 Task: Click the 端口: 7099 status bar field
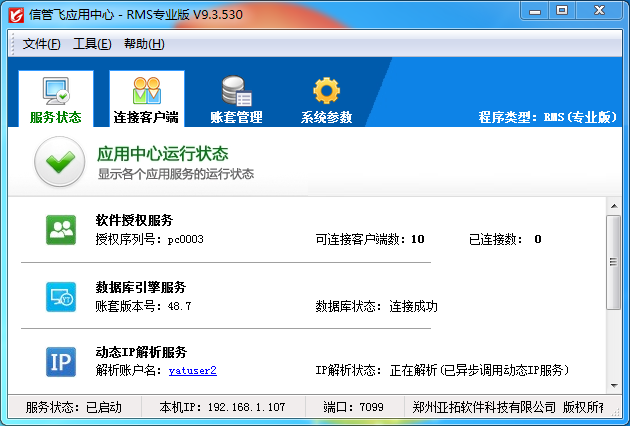click(356, 408)
